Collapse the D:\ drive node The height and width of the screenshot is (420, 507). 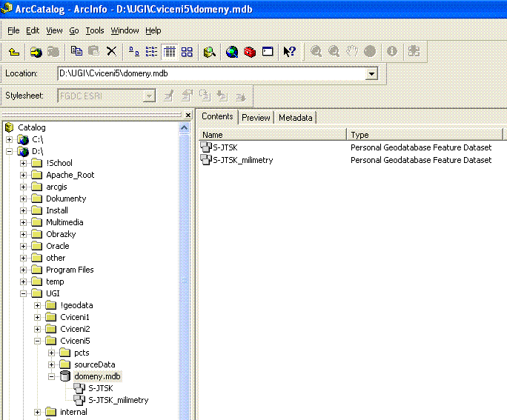pos(9,151)
